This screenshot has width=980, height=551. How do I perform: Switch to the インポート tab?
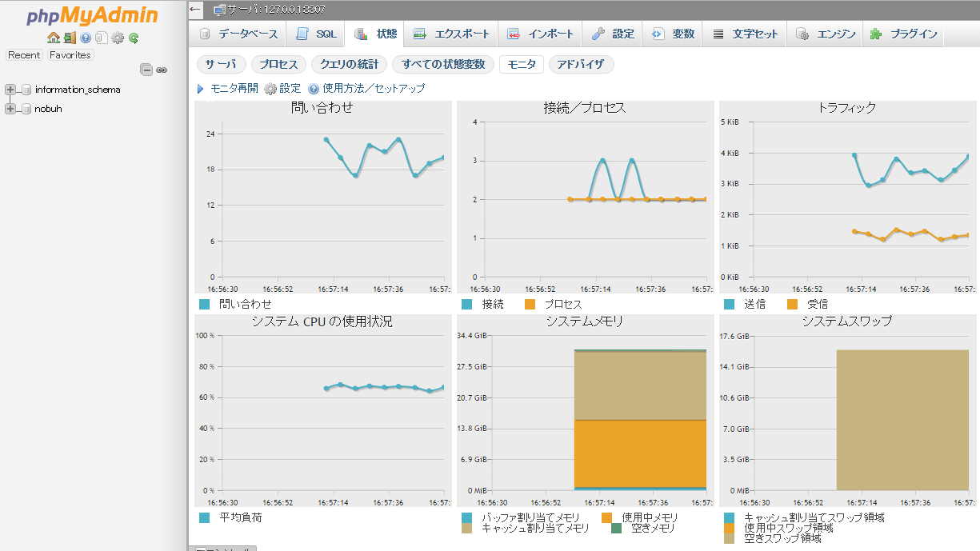tap(540, 34)
